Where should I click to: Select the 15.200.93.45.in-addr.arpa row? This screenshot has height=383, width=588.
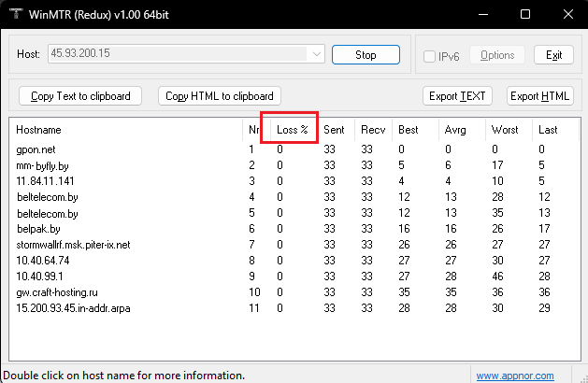coord(294,308)
